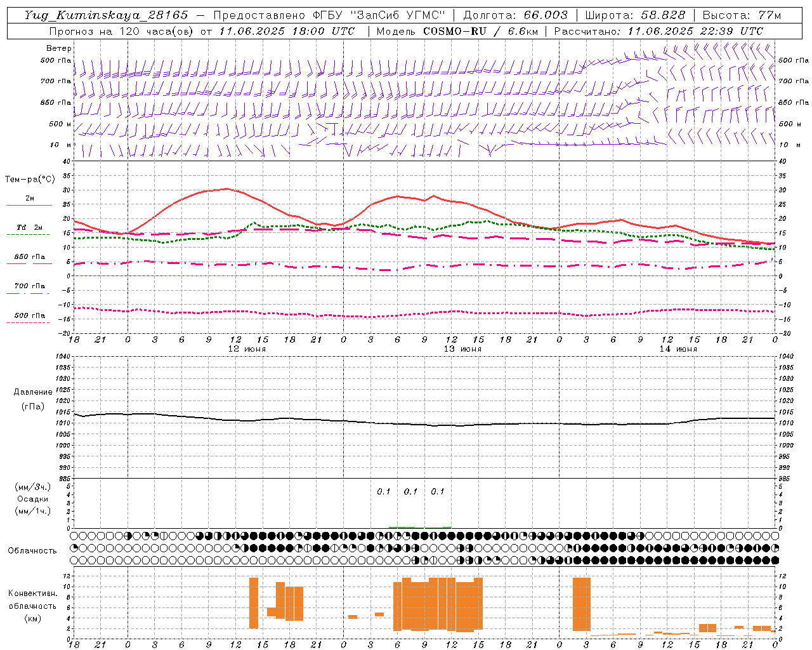
Task: Click the "13 июня" date label
Action: point(462,349)
